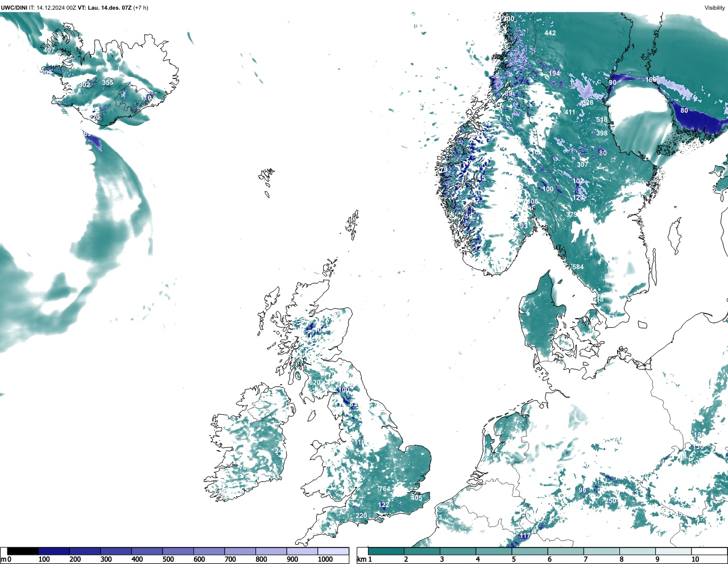The width and height of the screenshot is (728, 564).
Task: Click the '1000' tick label in the metre legend
Action: coord(325,559)
